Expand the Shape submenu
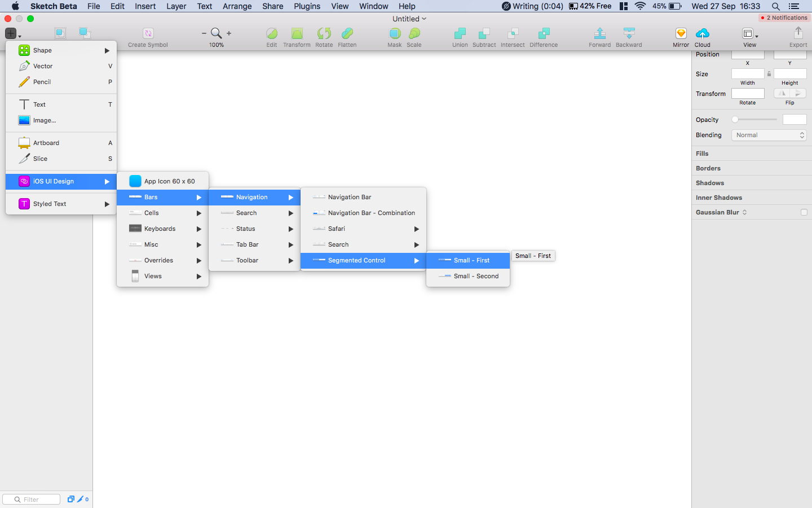 tap(61, 50)
